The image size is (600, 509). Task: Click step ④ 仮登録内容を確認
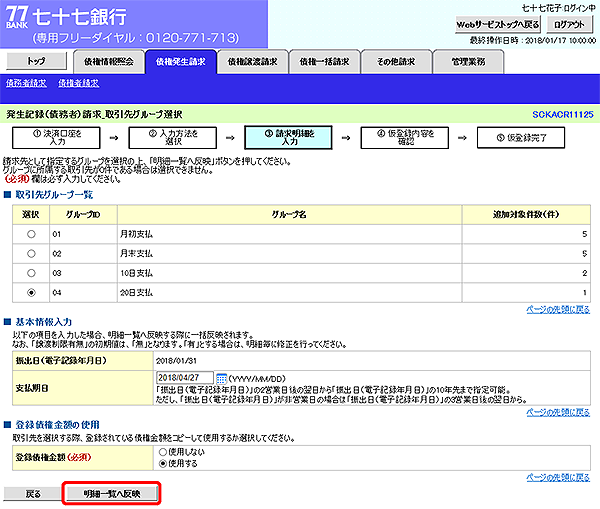pyautogui.click(x=405, y=138)
